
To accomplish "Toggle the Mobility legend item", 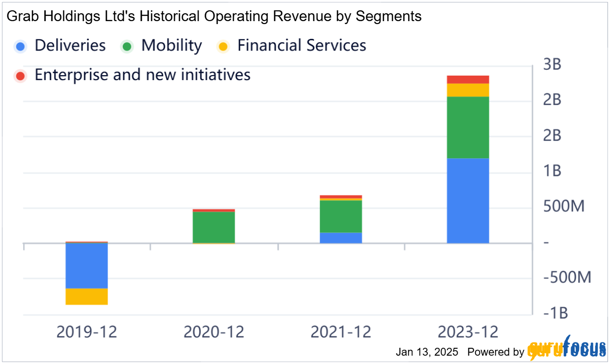I will pos(162,46).
